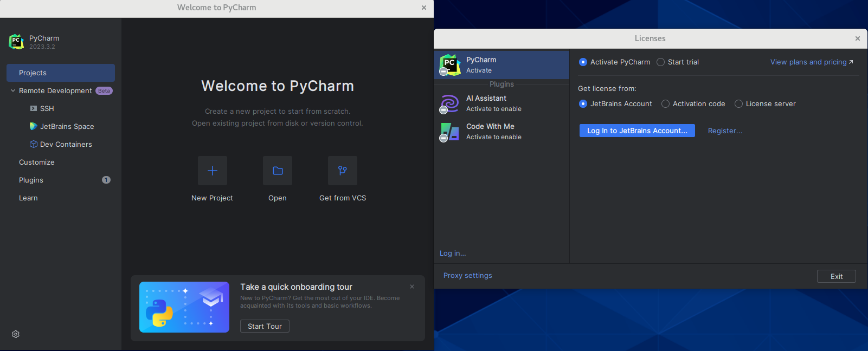Screen dimensions: 868x351
Task: Click the JetBrains Space icon
Action: [x=34, y=126]
